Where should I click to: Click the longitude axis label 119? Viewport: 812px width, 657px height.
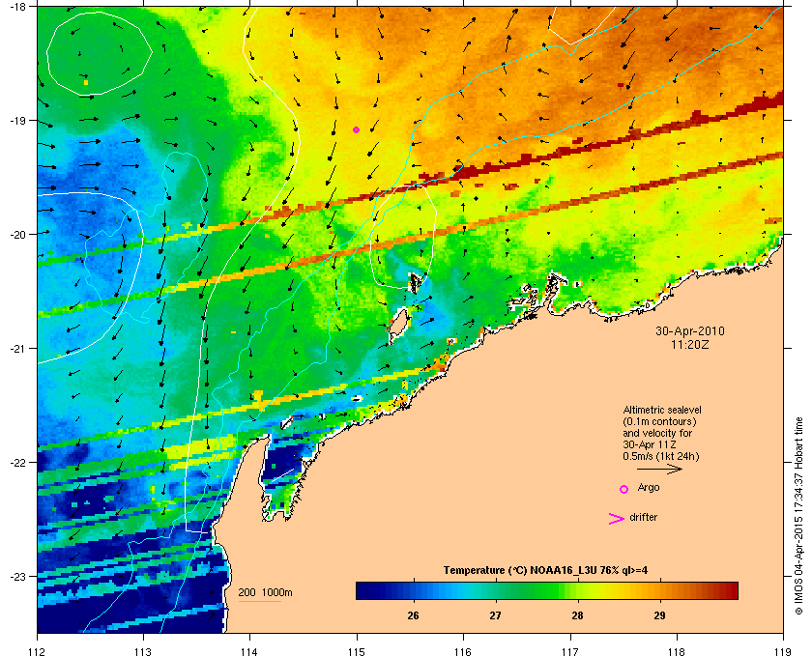click(x=783, y=652)
